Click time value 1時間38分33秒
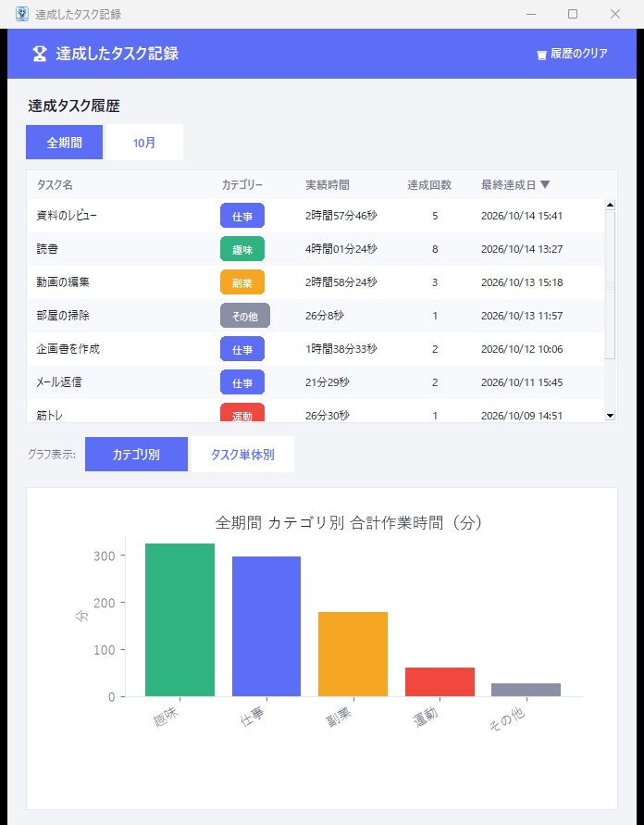Screen dimensions: 644x825 tap(341, 349)
